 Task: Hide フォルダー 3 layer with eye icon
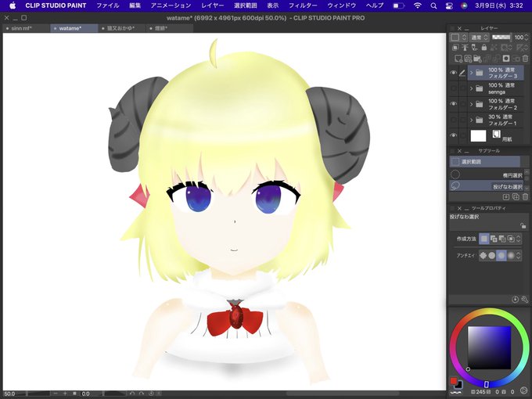[453, 73]
